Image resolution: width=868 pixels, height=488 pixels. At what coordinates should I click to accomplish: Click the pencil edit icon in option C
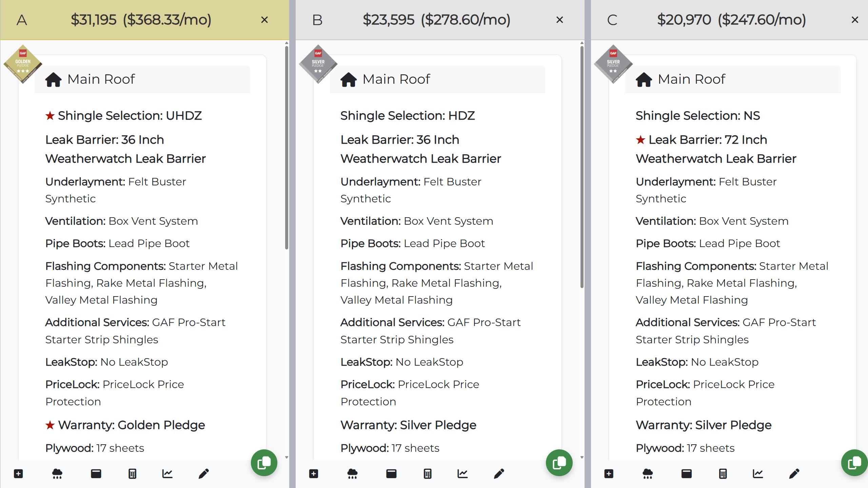pos(794,473)
